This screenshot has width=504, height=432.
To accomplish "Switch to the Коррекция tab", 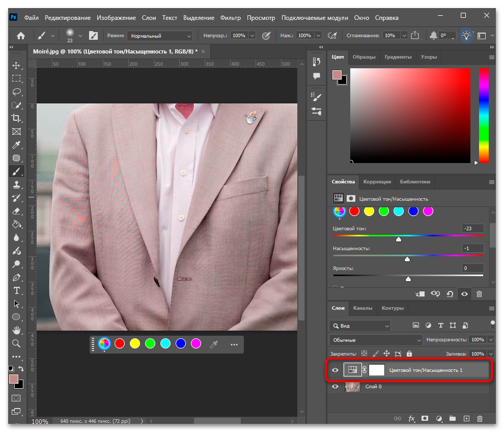I will 377,181.
